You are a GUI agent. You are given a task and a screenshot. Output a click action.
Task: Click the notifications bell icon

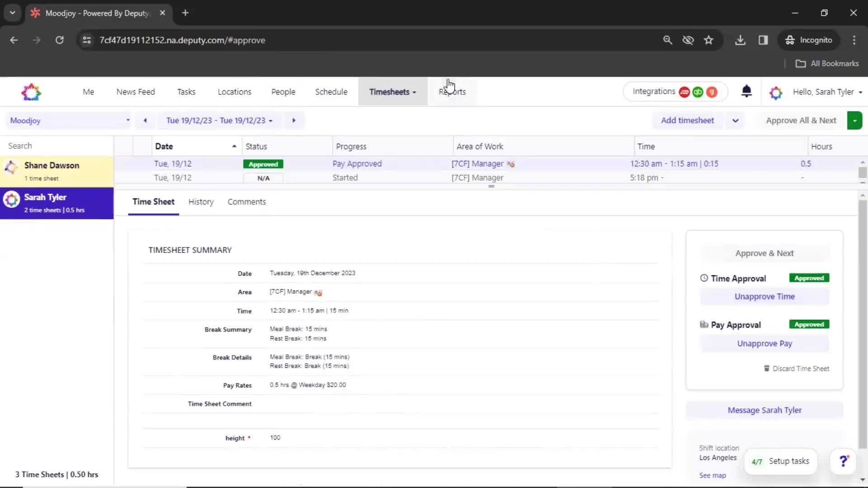[746, 92]
